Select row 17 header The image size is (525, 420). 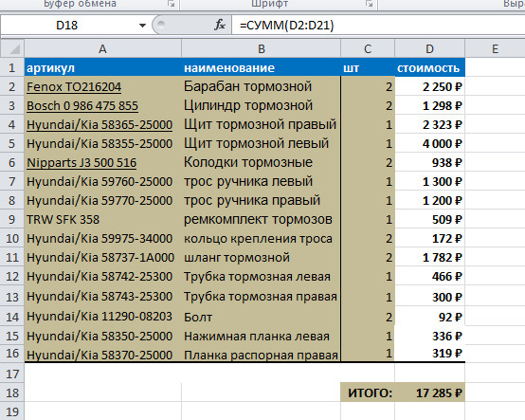(x=12, y=374)
